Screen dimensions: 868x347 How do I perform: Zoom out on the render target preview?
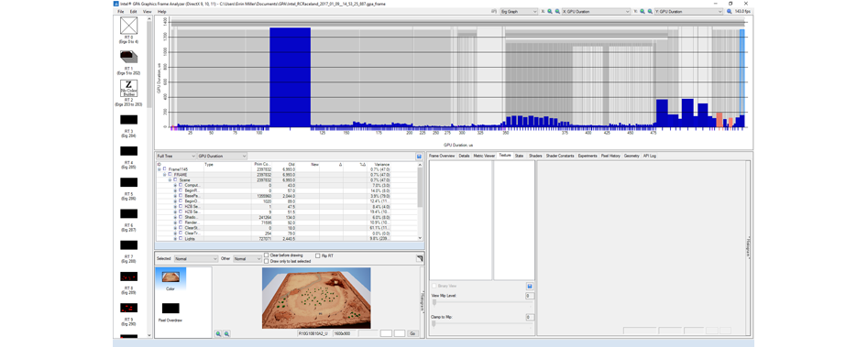pos(226,334)
